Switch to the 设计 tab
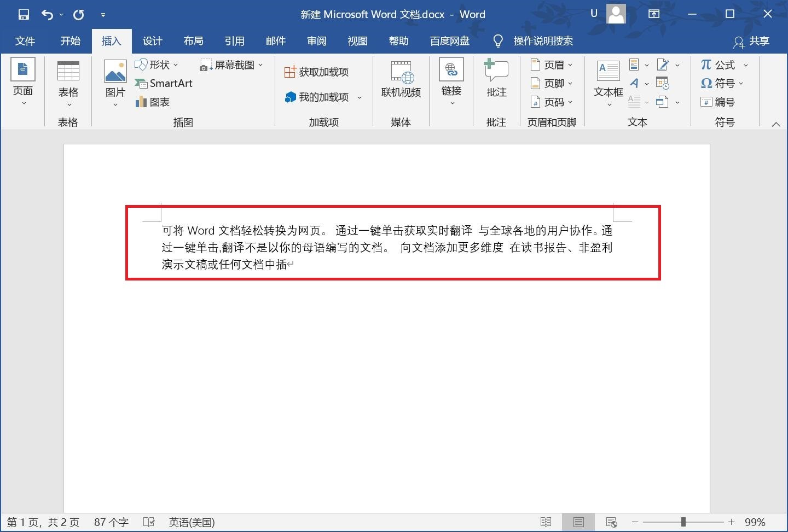This screenshot has width=788, height=532. [x=153, y=41]
